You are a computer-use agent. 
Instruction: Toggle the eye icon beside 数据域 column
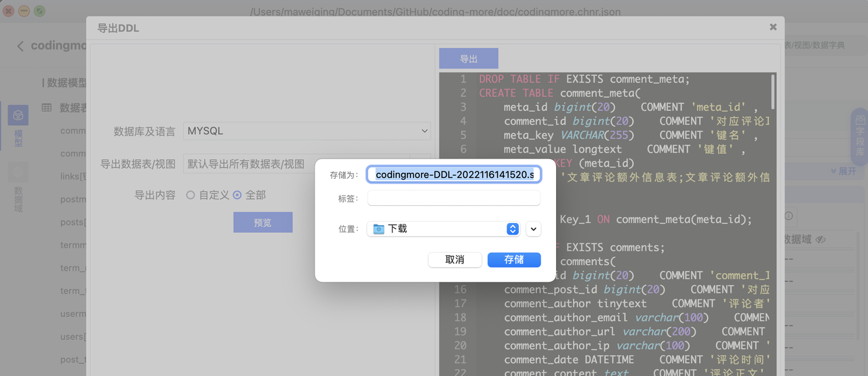click(x=821, y=239)
